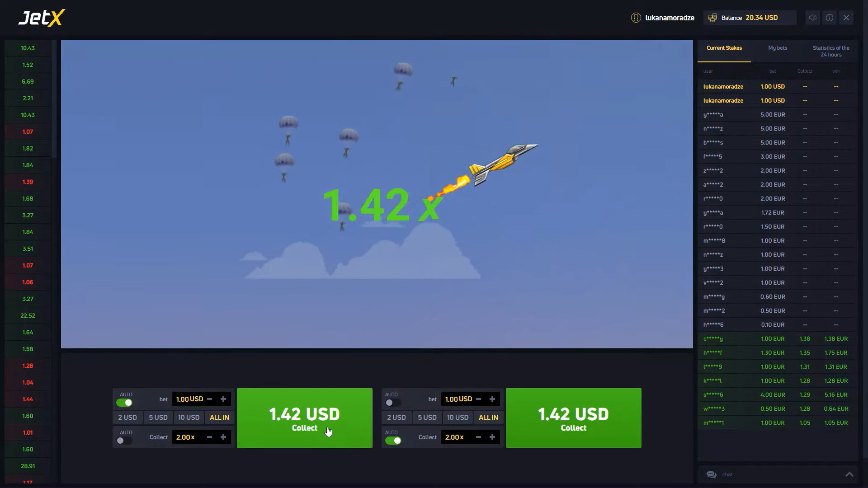
Task: Toggle right panel auto bet switch
Action: point(393,403)
